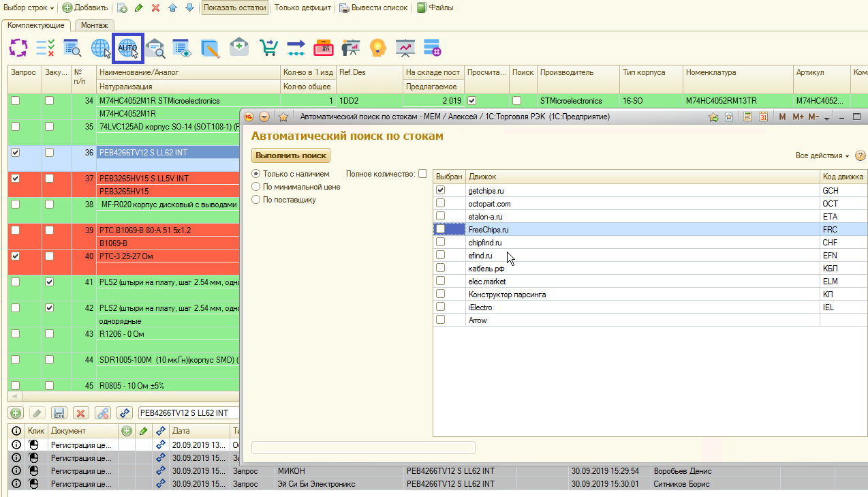Click the presentation chart trend icon
The height and width of the screenshot is (497, 868).
[x=405, y=48]
